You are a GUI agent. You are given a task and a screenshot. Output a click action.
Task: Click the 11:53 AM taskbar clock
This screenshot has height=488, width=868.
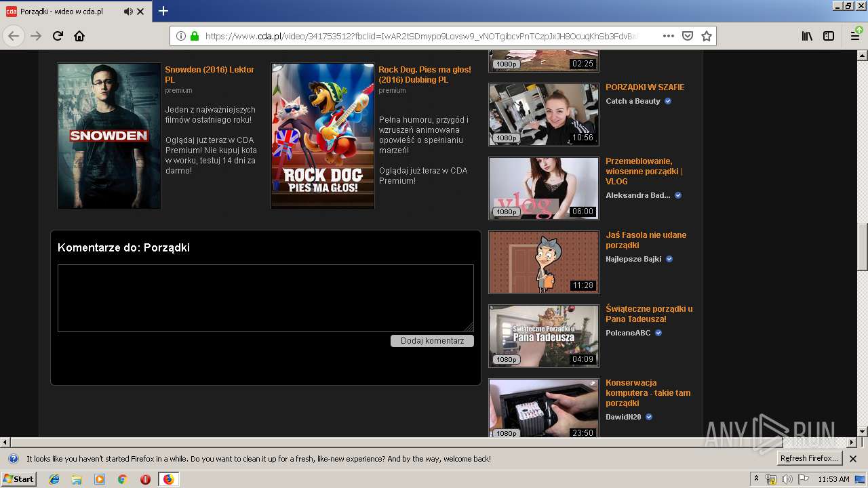point(833,479)
